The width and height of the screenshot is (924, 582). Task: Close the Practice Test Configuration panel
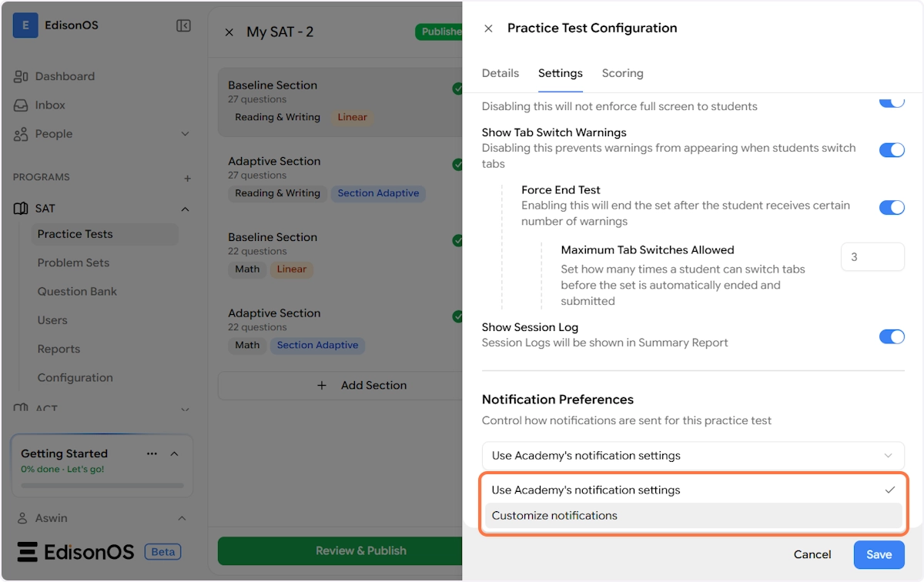(488, 28)
